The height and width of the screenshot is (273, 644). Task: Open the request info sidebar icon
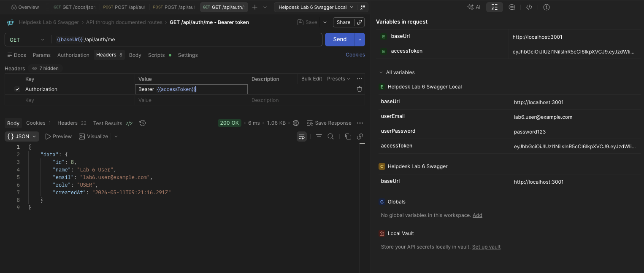tap(547, 7)
